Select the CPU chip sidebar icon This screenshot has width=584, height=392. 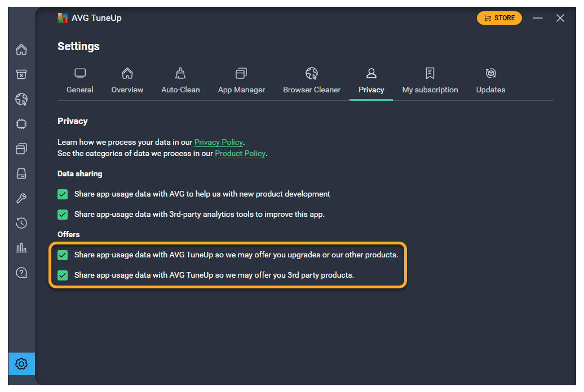tap(21, 124)
